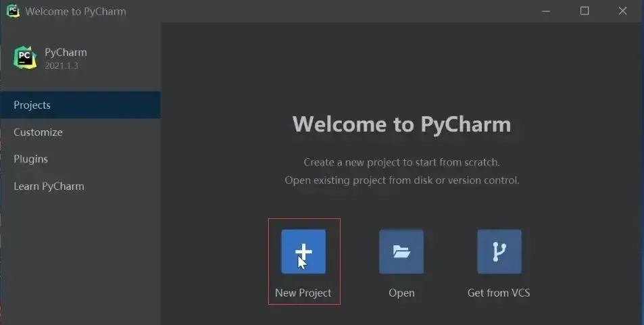Screen dimensions: 644x325
Task: Click the Open label under the folder
Action: tap(401, 293)
